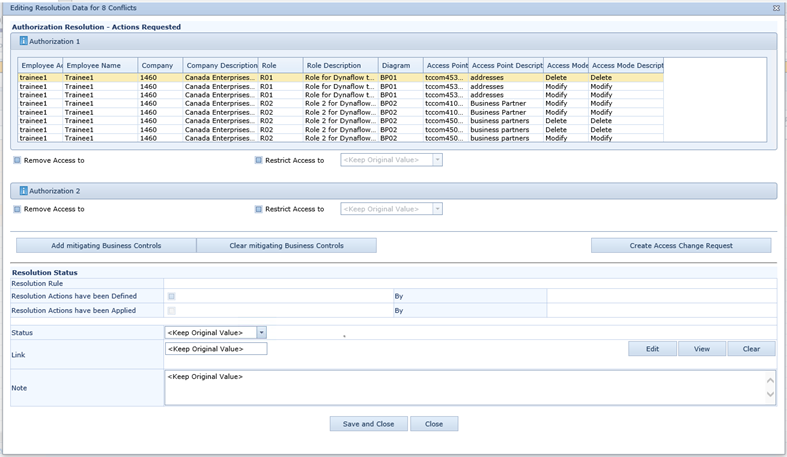
Task: Close the dialog with the title bar X
Action: coord(777,7)
